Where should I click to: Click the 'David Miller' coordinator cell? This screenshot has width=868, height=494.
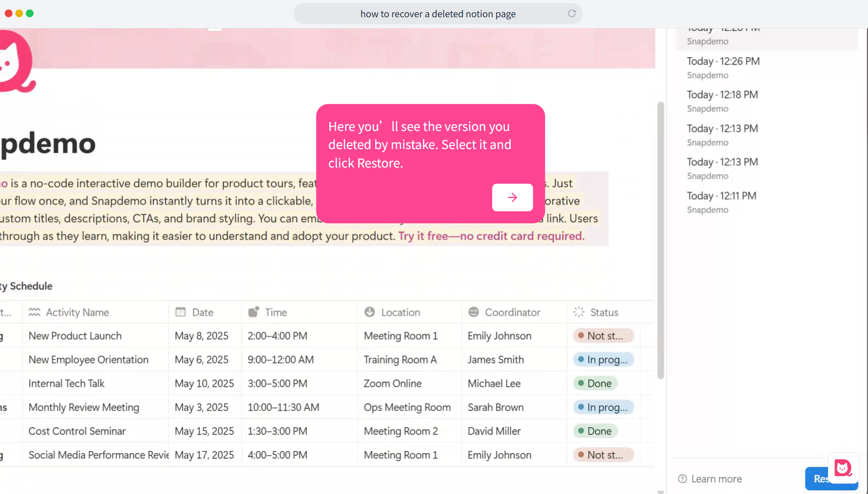(x=515, y=431)
